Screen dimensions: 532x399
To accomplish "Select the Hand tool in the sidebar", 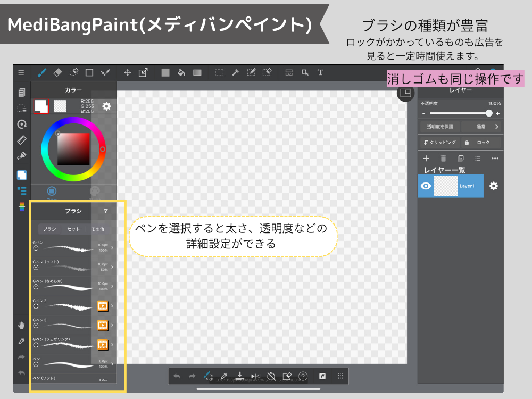I will [21, 325].
